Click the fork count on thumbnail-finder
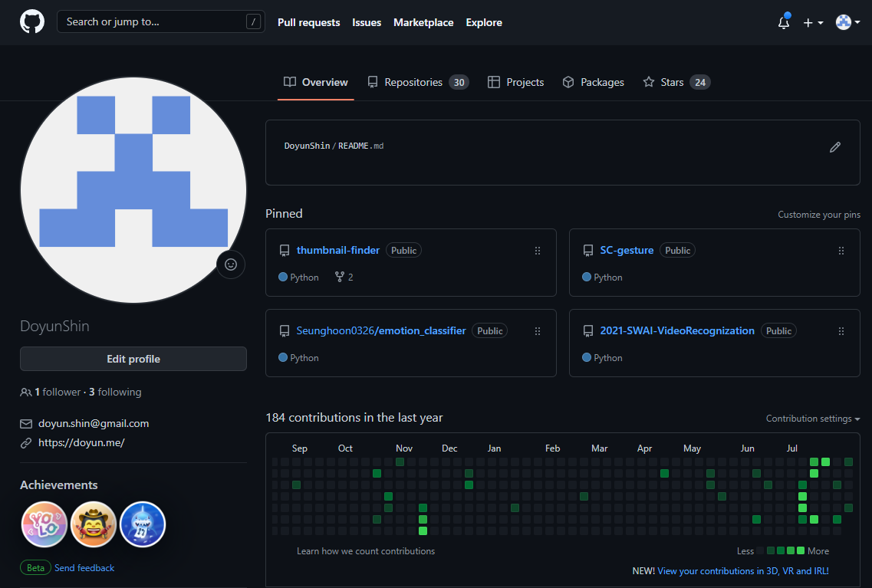The image size is (872, 588). (x=344, y=278)
